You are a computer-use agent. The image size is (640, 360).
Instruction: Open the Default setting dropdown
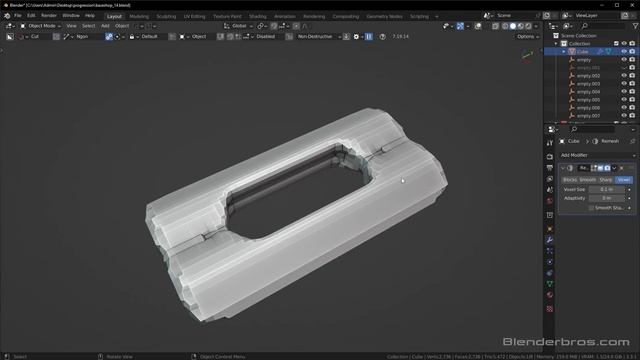point(149,37)
